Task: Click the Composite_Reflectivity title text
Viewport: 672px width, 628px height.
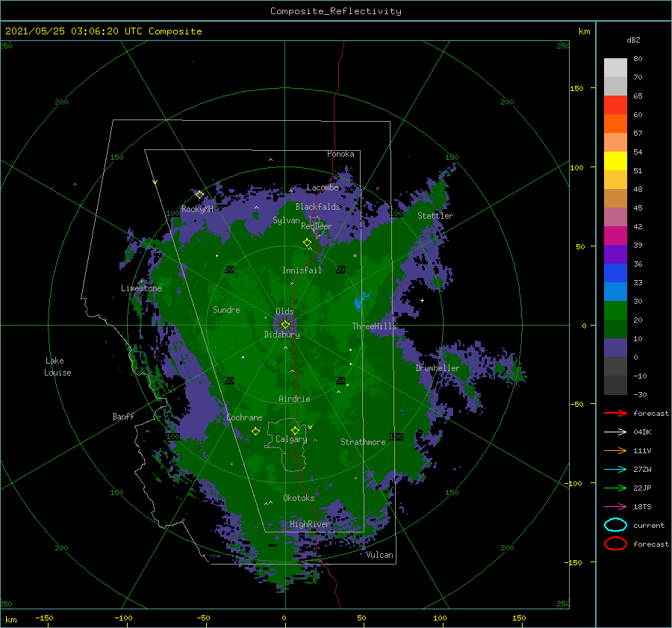Action: [x=336, y=11]
